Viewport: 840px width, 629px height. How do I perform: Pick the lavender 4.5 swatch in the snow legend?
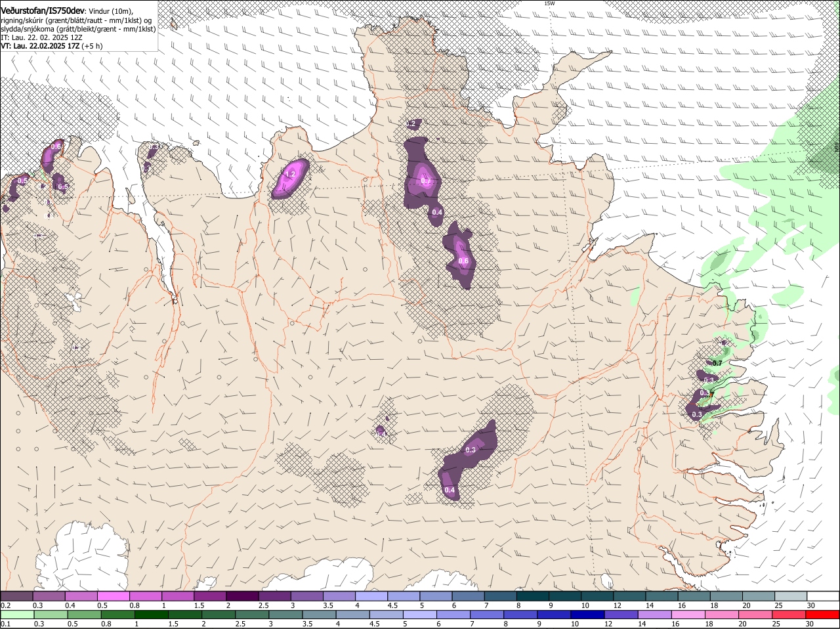coord(404,595)
